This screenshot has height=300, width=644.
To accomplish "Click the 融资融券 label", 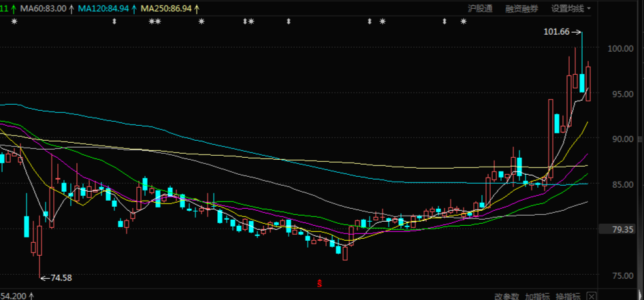I will 521,9.
